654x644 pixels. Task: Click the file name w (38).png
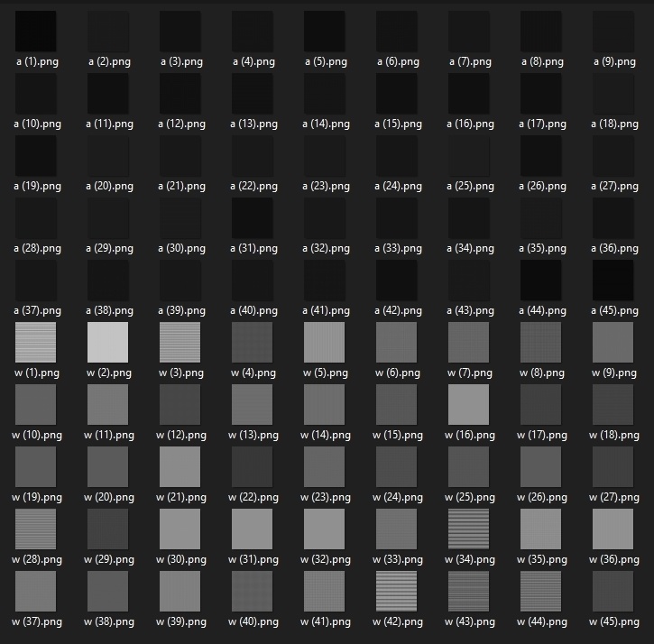click(109, 621)
